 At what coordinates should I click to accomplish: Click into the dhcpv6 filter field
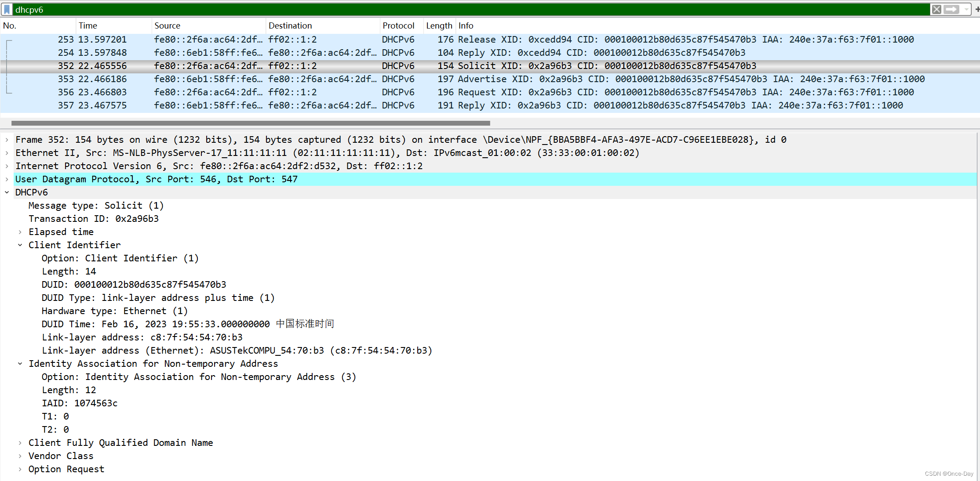(470, 9)
